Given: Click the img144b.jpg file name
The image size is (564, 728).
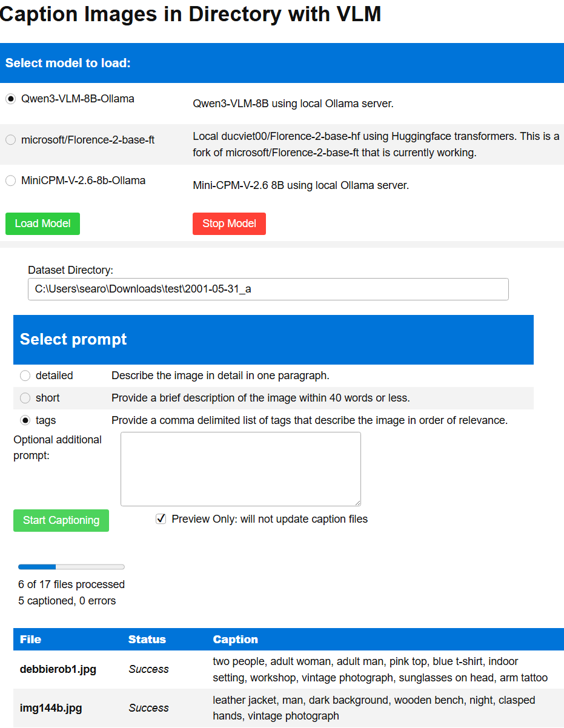Looking at the screenshot, I should [x=51, y=708].
